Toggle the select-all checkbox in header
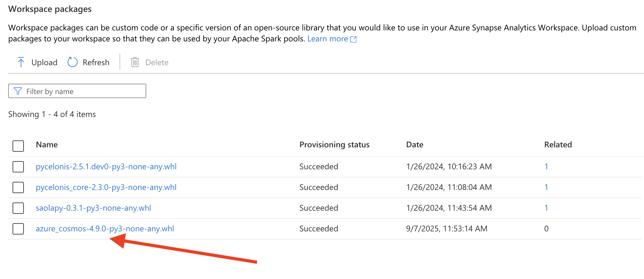644x279 pixels. tap(18, 146)
